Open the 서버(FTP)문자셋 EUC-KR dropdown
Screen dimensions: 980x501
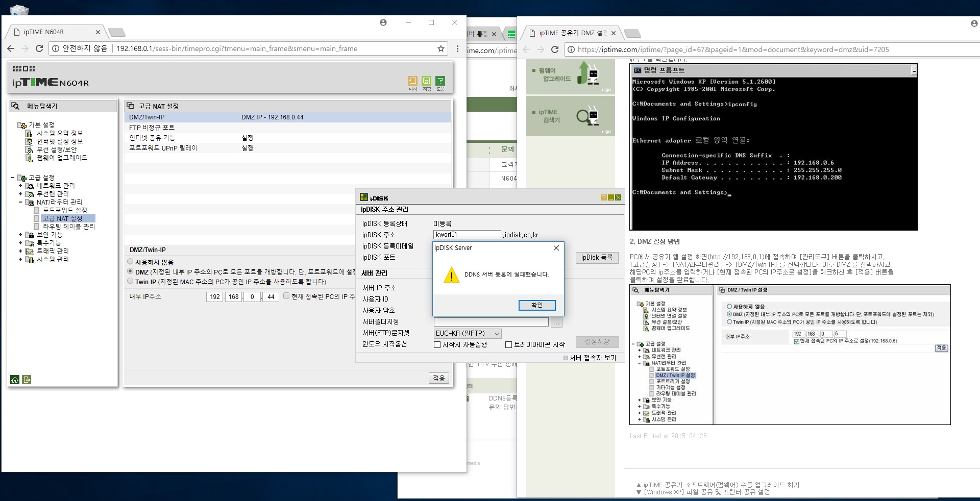(x=468, y=334)
